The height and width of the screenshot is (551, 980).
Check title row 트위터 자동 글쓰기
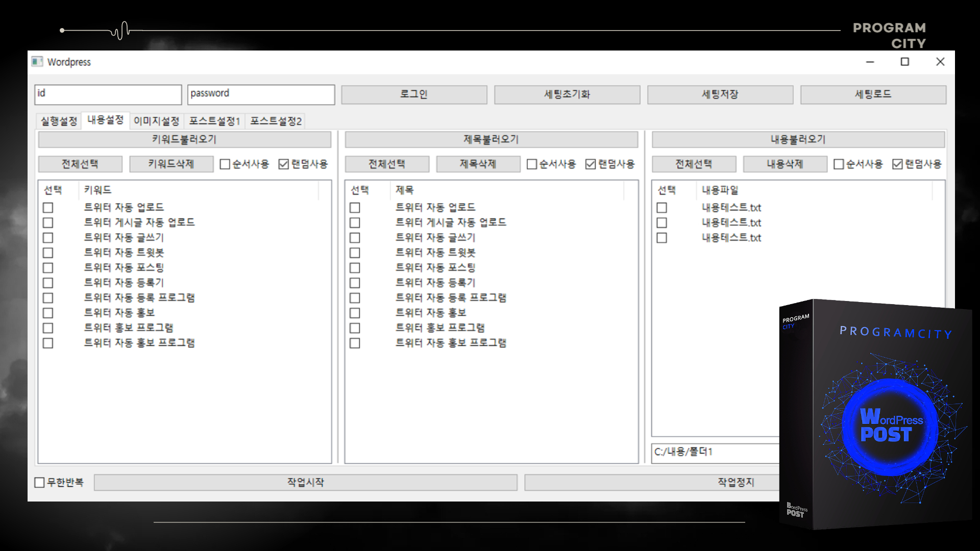click(355, 238)
